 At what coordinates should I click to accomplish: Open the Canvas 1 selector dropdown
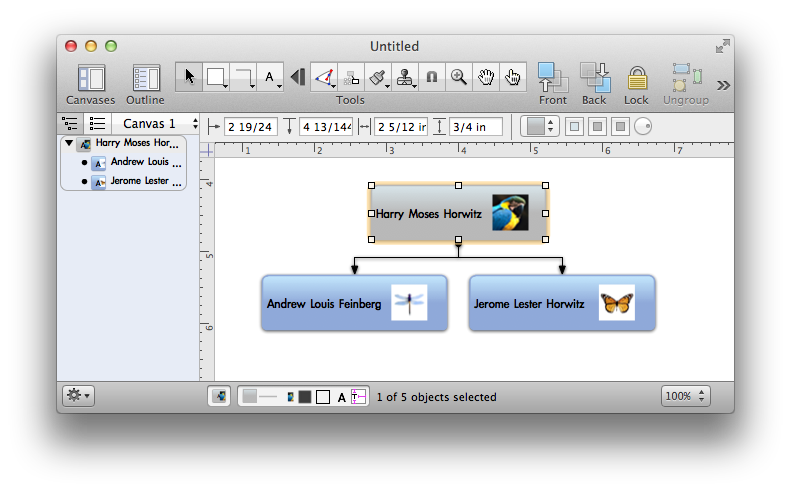tap(156, 125)
